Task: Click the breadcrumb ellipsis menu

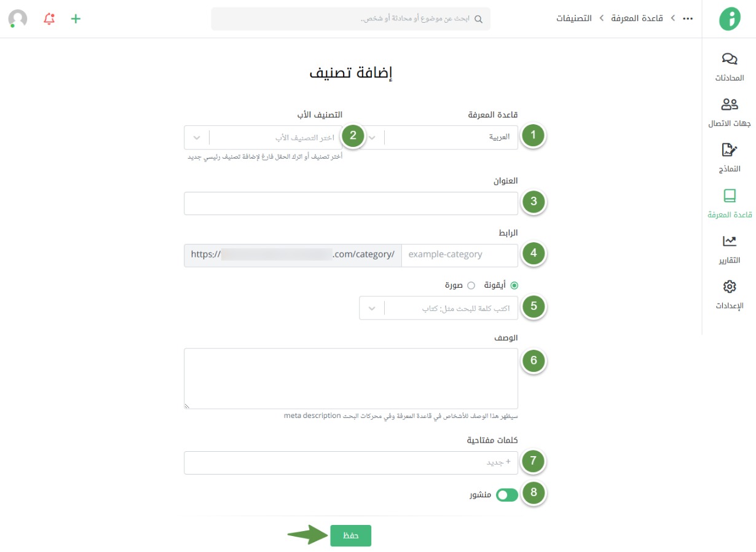Action: pyautogui.click(x=688, y=18)
